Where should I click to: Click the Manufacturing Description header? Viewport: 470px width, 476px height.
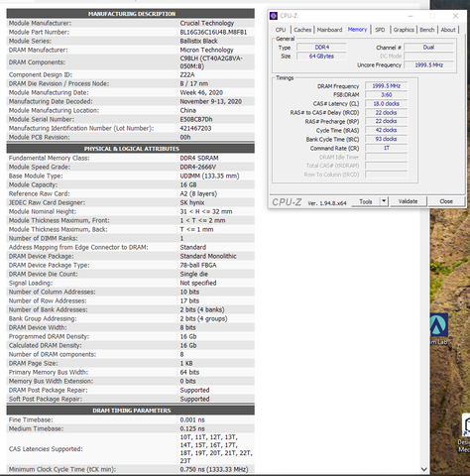131,14
